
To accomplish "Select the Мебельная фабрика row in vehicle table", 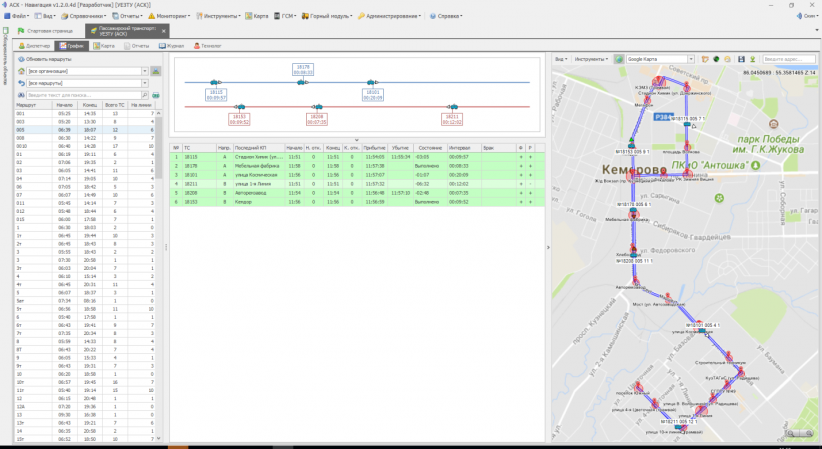I will click(x=357, y=166).
